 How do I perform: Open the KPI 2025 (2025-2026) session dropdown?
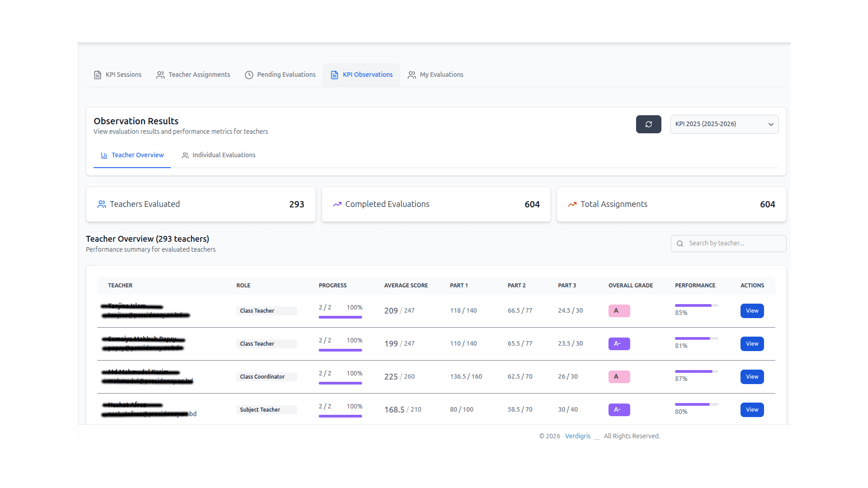click(724, 124)
